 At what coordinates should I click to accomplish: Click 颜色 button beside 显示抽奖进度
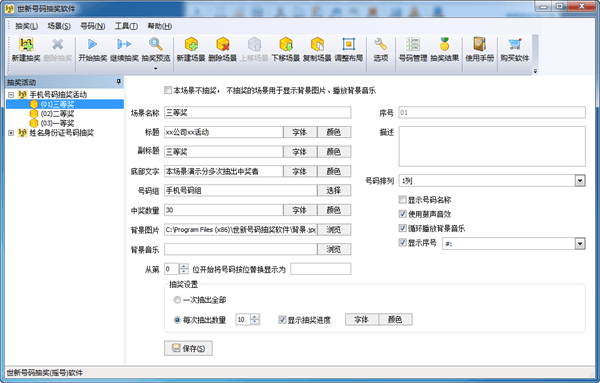[396, 319]
